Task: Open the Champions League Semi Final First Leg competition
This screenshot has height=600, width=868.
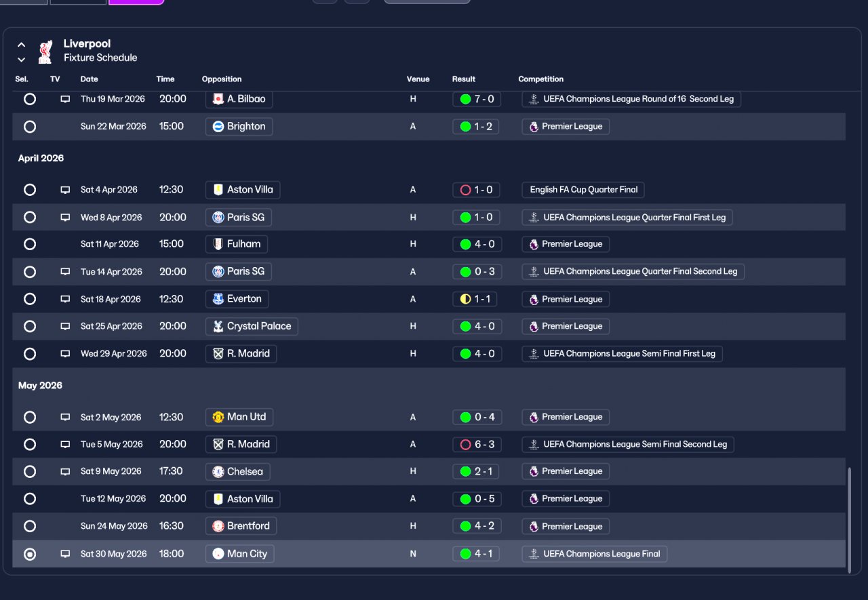Action: click(623, 354)
